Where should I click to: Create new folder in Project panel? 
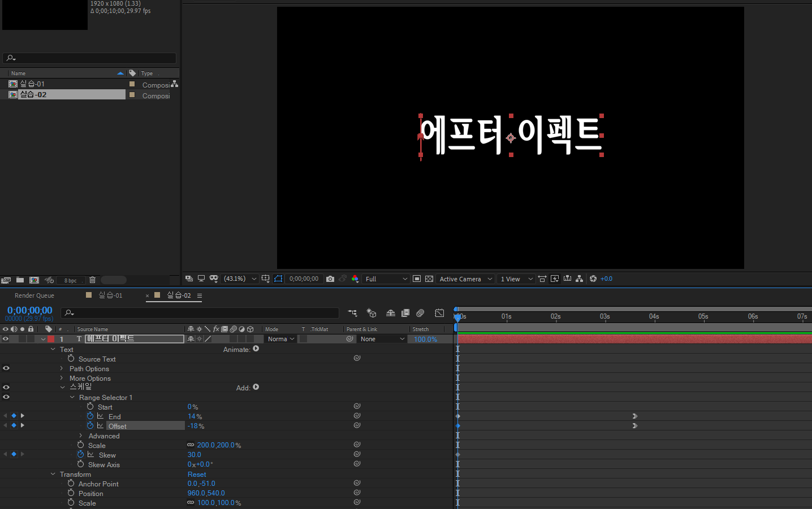point(20,280)
